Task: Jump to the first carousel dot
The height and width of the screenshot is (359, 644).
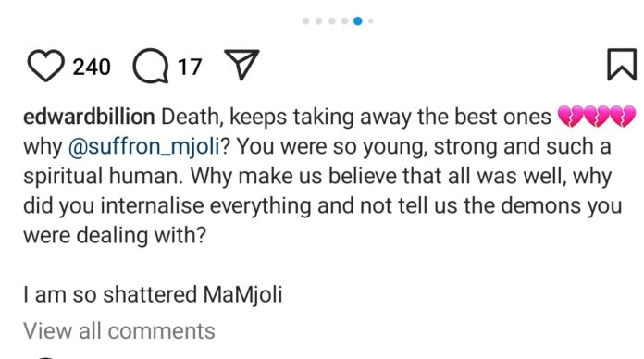Action: click(x=305, y=21)
